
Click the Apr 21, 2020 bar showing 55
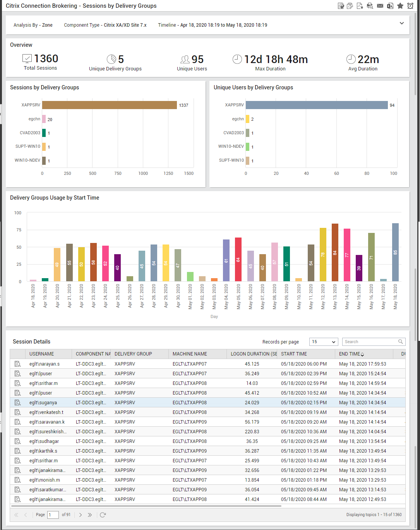coord(69,262)
